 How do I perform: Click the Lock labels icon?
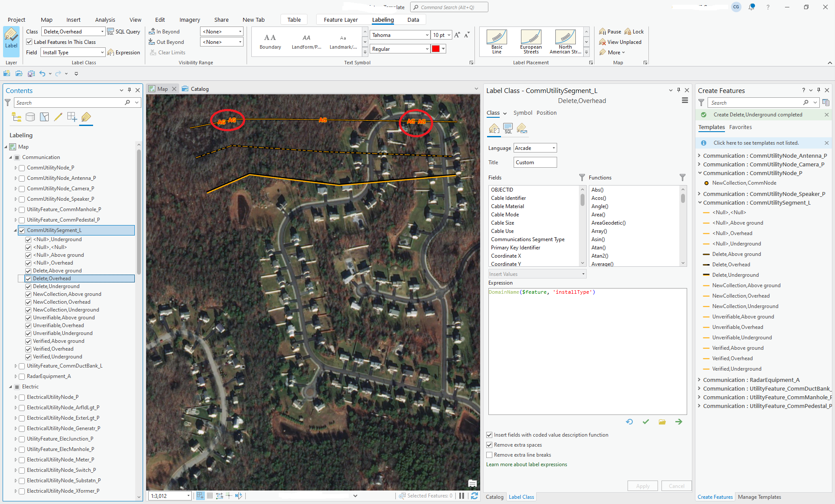(628, 32)
